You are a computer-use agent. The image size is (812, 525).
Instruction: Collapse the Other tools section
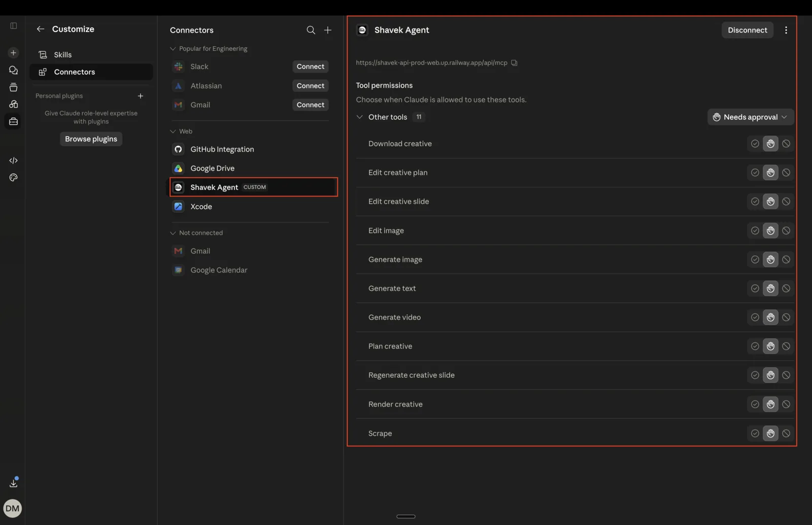click(359, 117)
